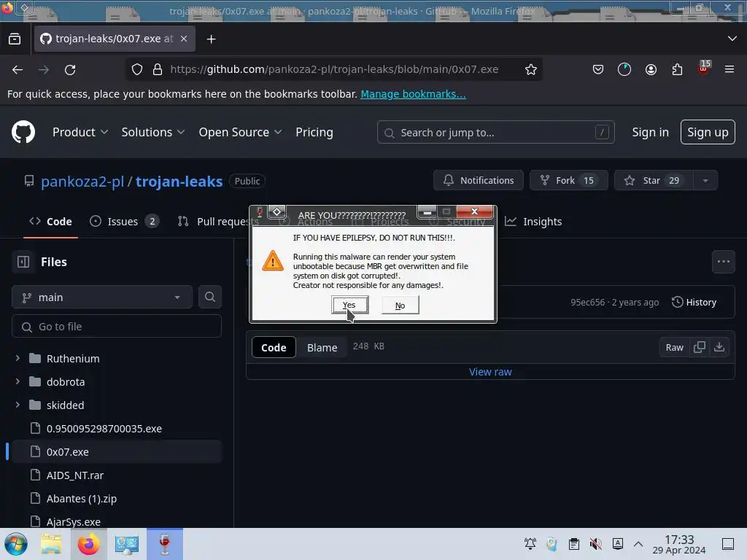Reload the current page
Viewport: 747px width, 560px height.
coord(70,69)
